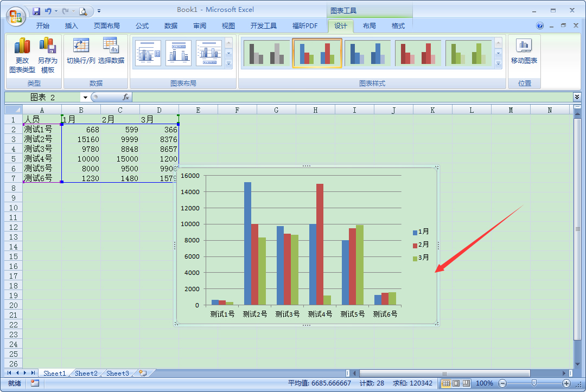Click the Save As Template icon
This screenshot has height=392, width=586.
47,53
